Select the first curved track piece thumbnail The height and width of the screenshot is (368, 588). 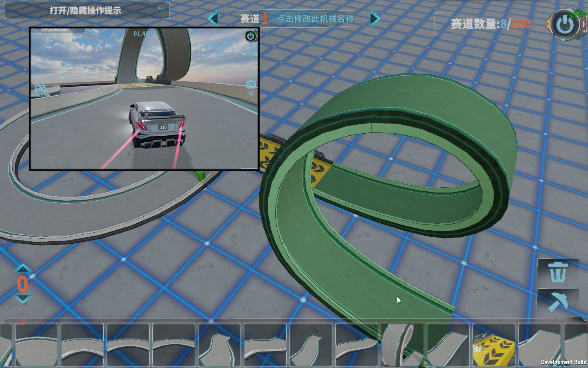click(36, 345)
